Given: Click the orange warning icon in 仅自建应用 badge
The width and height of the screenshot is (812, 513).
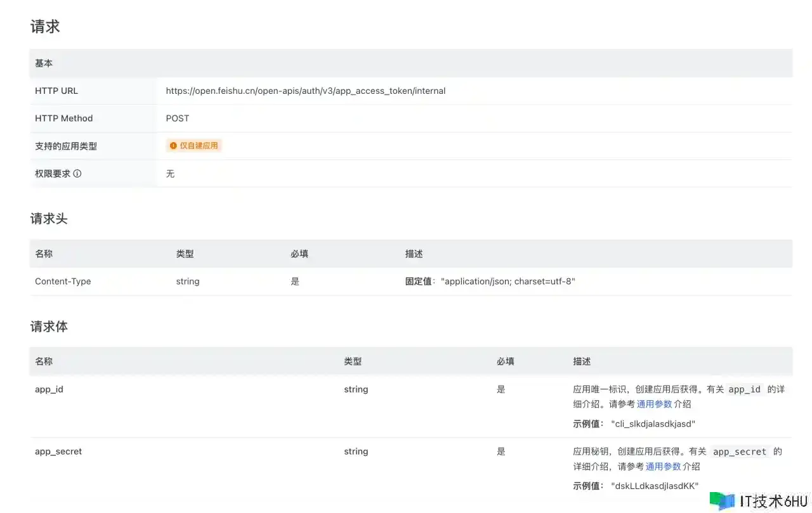Looking at the screenshot, I should [x=173, y=146].
